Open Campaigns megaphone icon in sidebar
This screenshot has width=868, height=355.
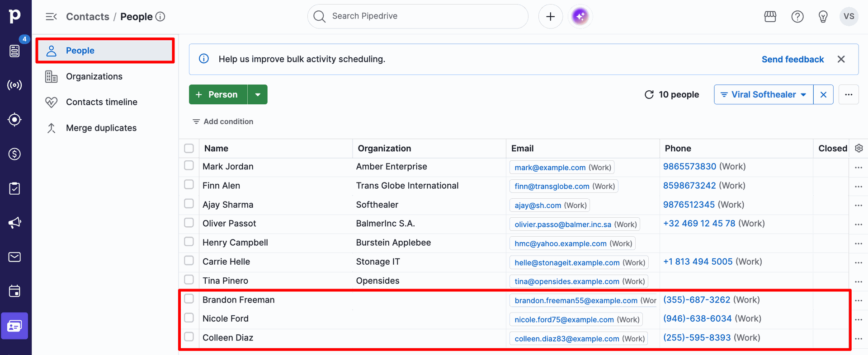pyautogui.click(x=14, y=223)
